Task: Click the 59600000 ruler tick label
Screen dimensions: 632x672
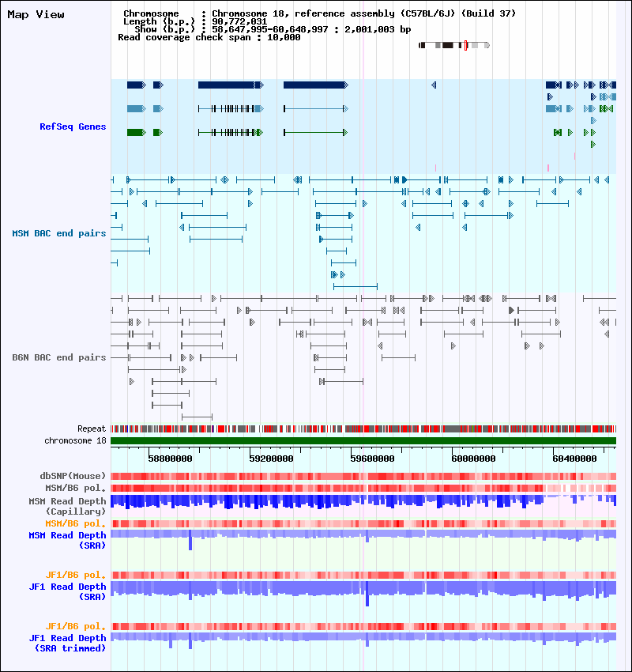Action: [372, 459]
